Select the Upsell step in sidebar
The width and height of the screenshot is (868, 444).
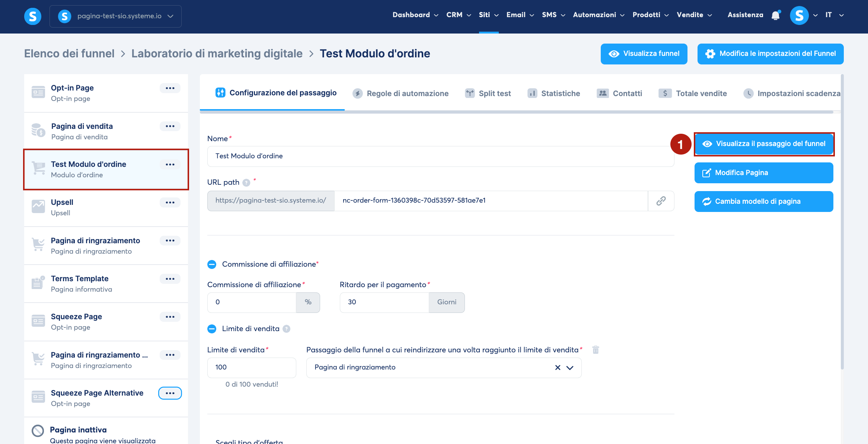click(106, 208)
